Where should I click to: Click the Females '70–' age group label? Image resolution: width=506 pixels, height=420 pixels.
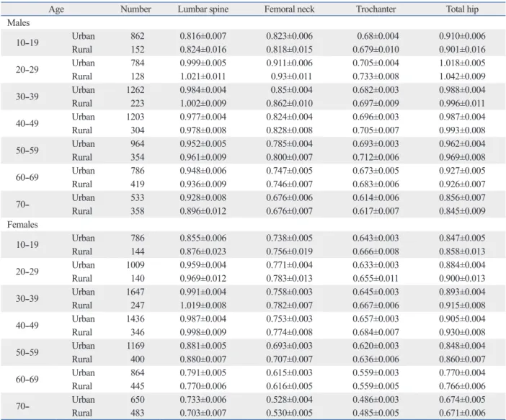22,406
